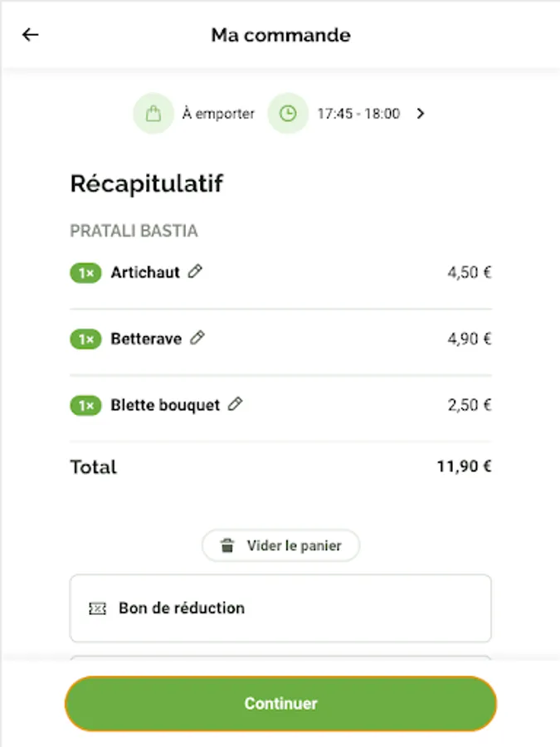This screenshot has height=747, width=560.
Task: Go back using the arrow icon
Action: (x=31, y=35)
